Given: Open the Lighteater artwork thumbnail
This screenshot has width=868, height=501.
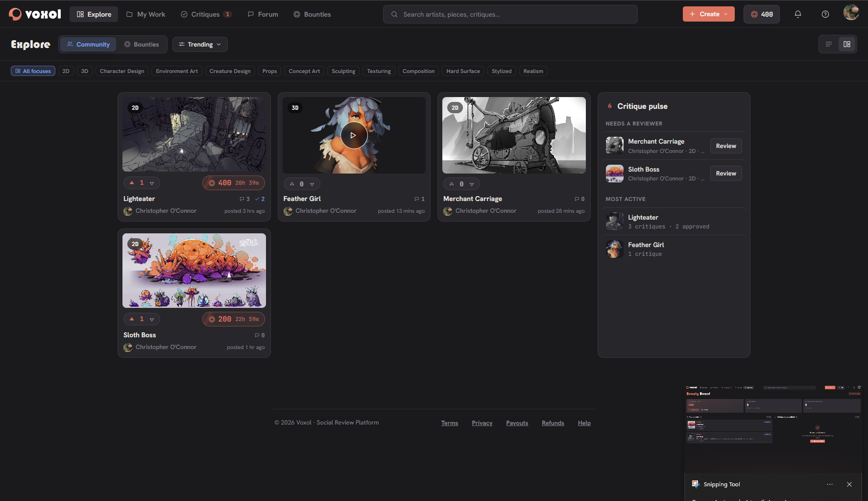Looking at the screenshot, I should pos(194,134).
